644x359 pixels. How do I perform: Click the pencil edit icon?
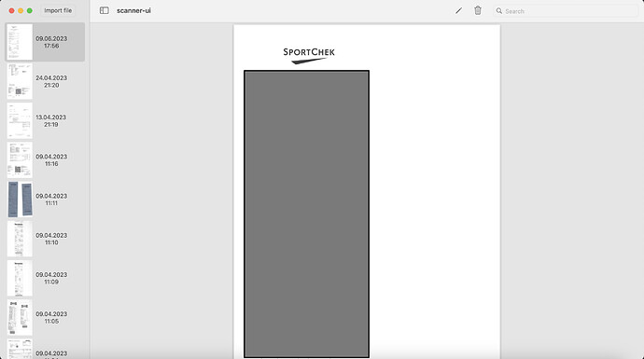(x=459, y=10)
